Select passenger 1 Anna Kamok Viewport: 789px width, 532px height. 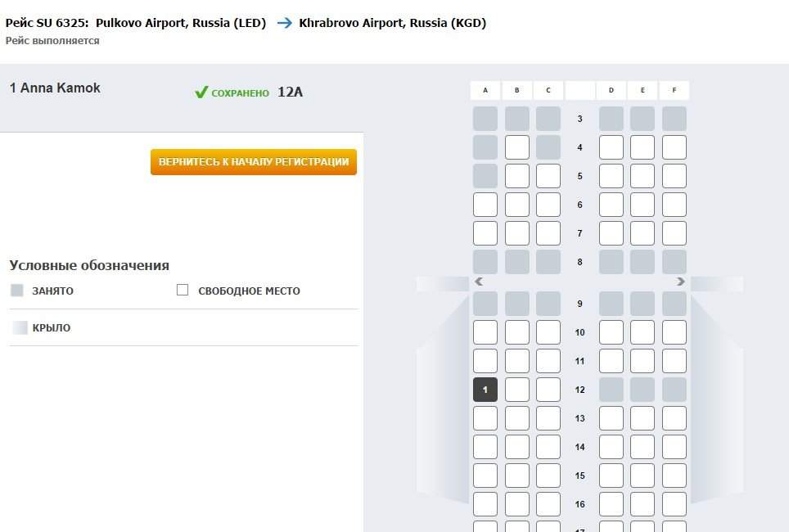pyautogui.click(x=56, y=88)
